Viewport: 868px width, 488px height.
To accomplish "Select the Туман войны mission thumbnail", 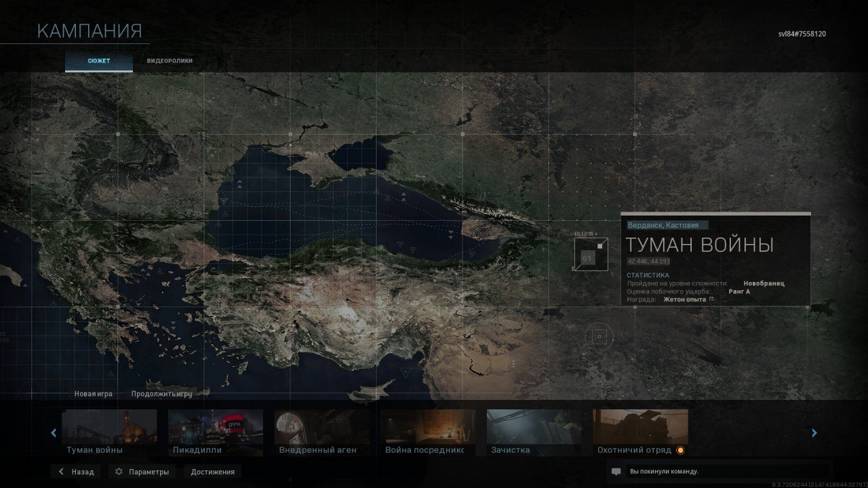I will [109, 432].
